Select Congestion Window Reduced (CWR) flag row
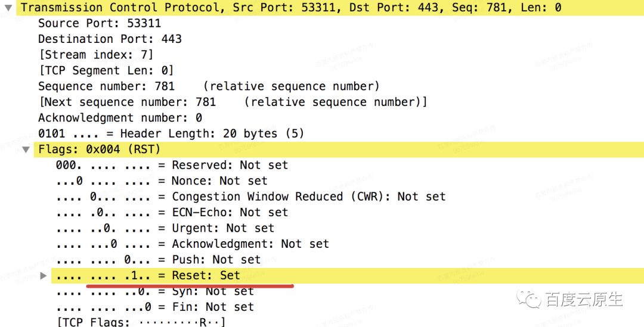 tap(250, 197)
